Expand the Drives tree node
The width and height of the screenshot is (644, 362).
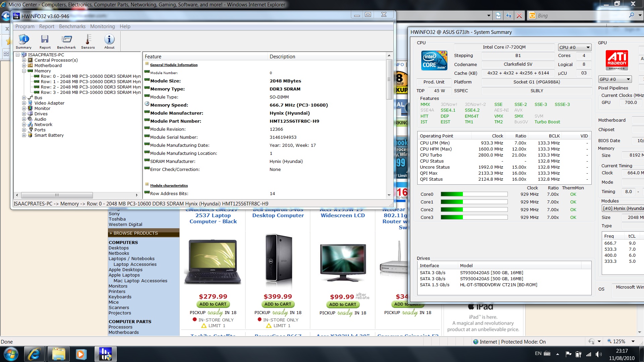tap(24, 114)
